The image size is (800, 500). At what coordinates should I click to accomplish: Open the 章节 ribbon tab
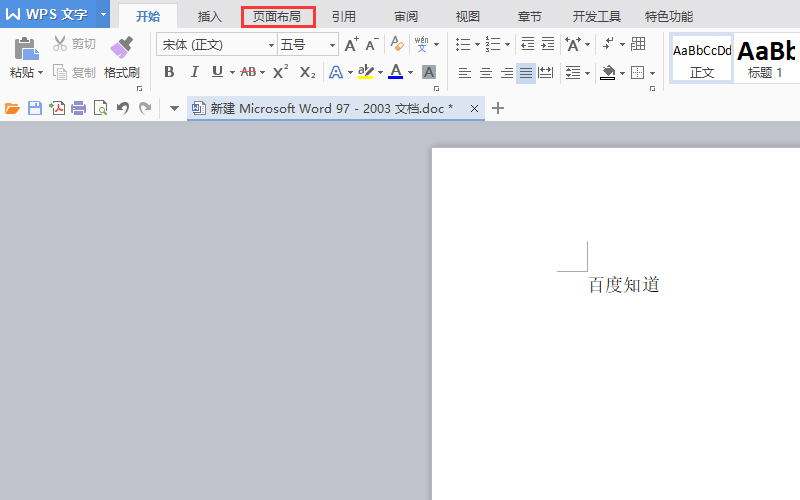[x=530, y=17]
